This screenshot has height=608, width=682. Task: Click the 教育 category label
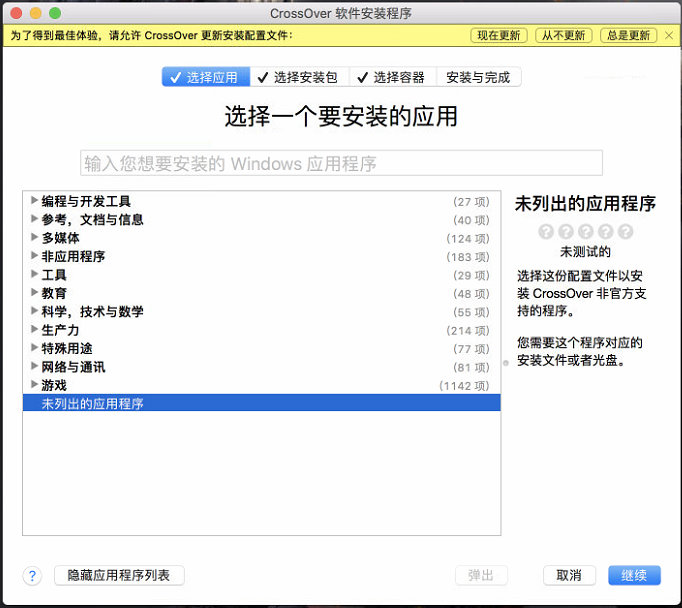click(x=54, y=293)
